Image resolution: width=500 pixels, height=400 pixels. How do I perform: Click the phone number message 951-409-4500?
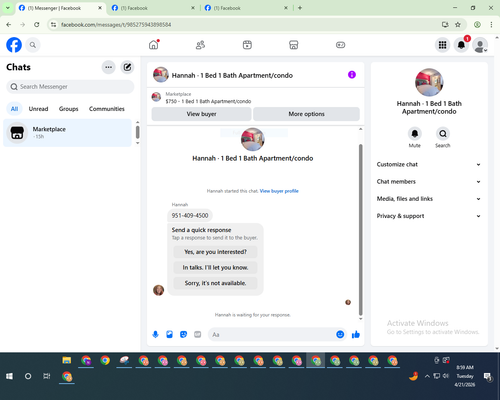[x=190, y=216]
